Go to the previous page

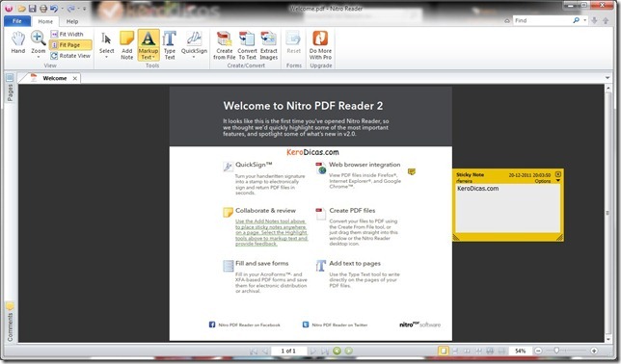click(x=265, y=351)
